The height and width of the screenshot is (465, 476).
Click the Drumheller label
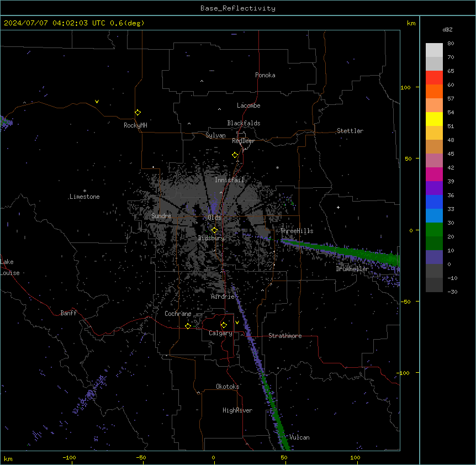[x=352, y=269]
